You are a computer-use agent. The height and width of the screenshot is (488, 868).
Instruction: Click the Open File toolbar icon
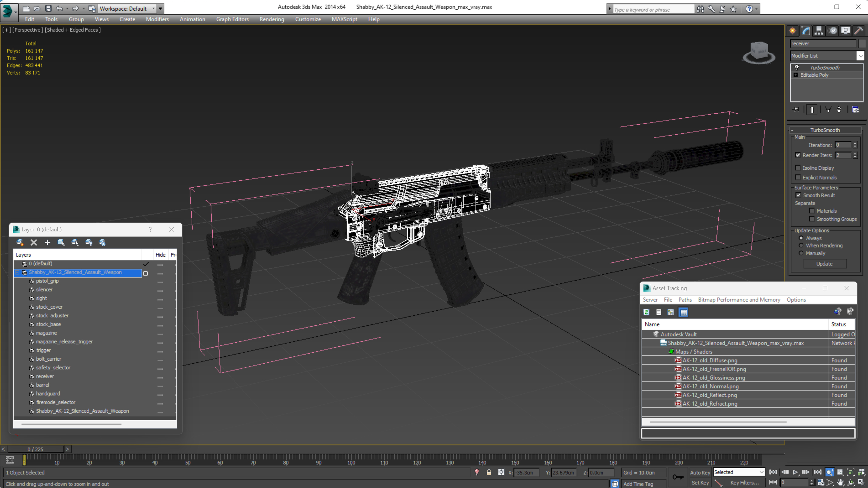coord(37,9)
